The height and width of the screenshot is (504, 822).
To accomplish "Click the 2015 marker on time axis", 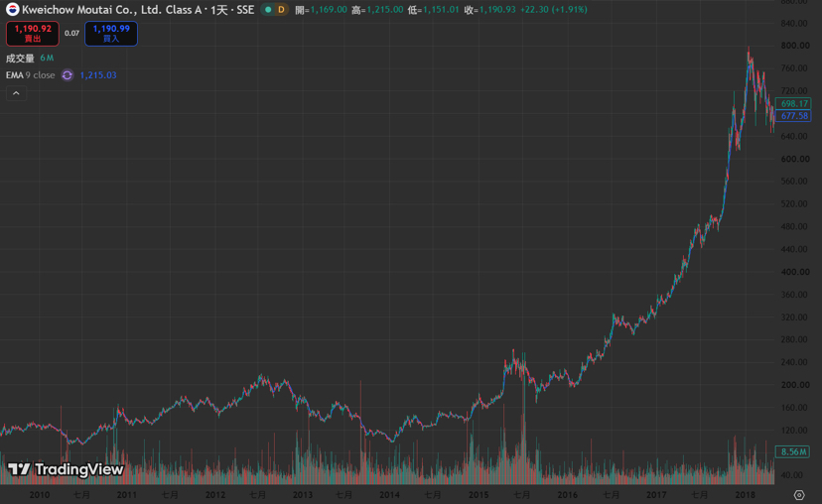I will 479,494.
